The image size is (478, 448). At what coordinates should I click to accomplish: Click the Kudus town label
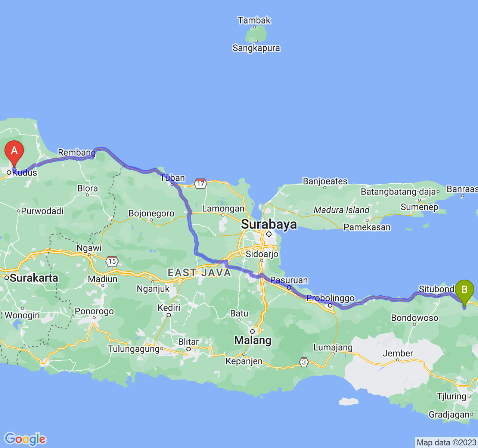coord(25,172)
